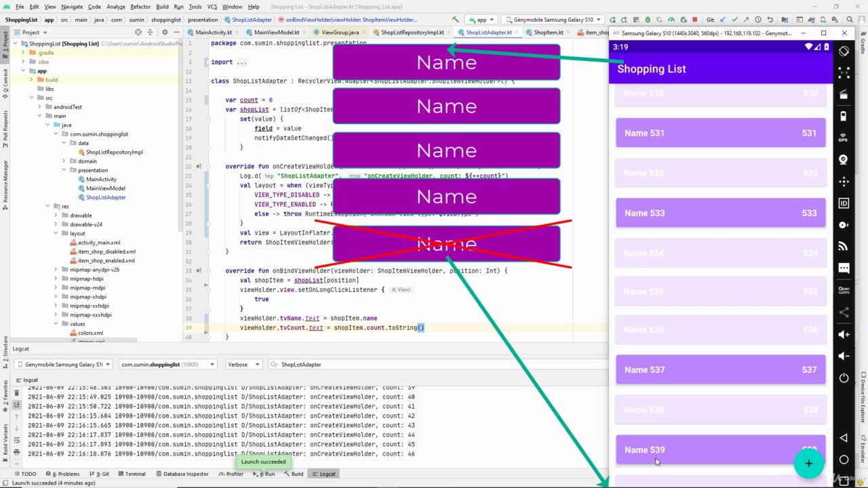Collapse the presentation folder
The height and width of the screenshot is (488, 868).
(64, 170)
